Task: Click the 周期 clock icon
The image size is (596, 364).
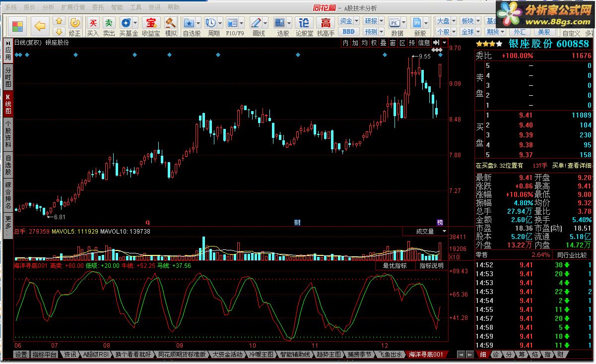Action: coord(211,23)
